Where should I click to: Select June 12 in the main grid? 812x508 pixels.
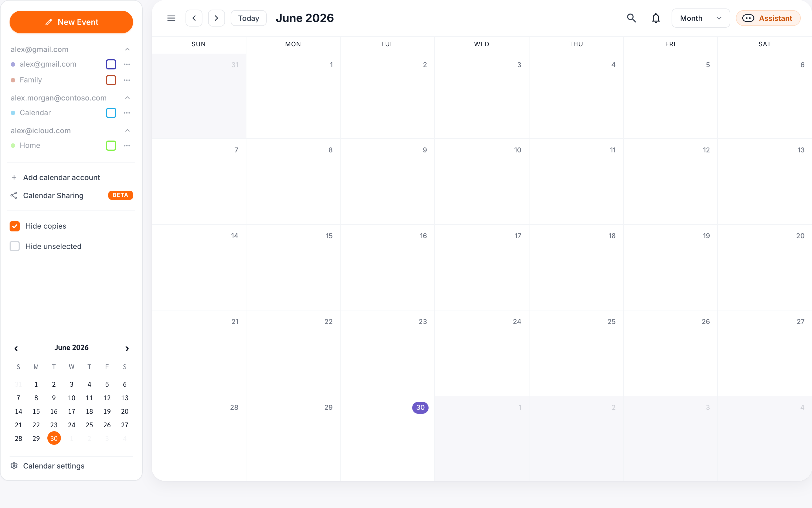(x=670, y=181)
